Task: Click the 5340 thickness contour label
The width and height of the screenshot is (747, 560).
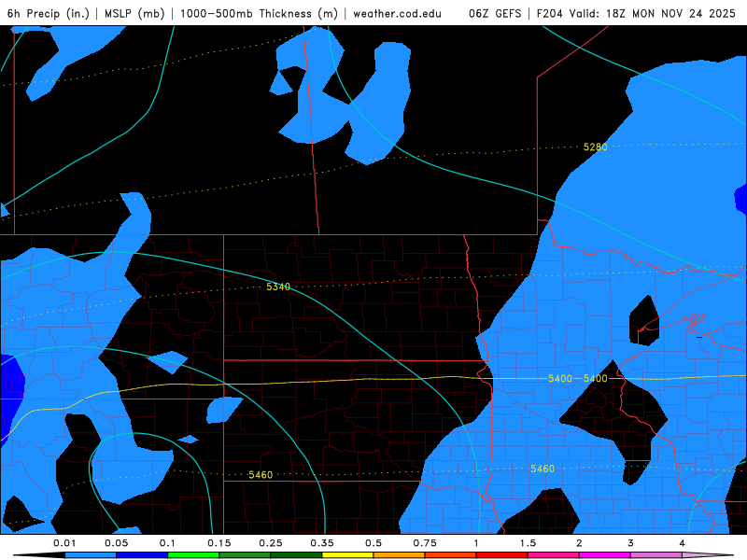Action: pyautogui.click(x=278, y=287)
